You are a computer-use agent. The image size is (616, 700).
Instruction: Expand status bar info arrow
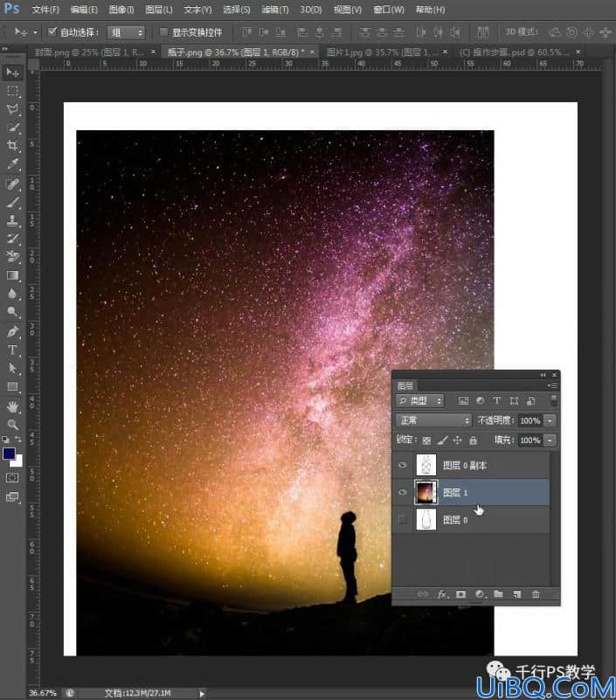point(202,693)
